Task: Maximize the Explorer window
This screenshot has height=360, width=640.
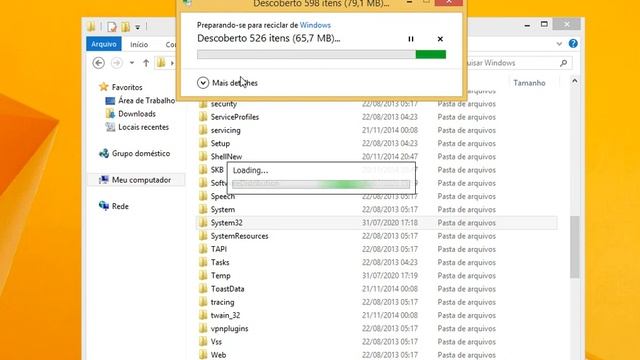Action: (544, 24)
